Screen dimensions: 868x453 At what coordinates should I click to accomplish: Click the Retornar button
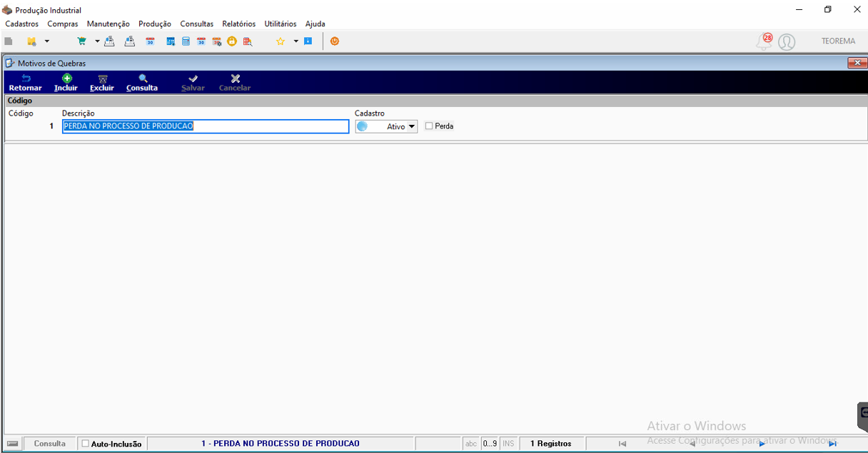click(x=26, y=83)
